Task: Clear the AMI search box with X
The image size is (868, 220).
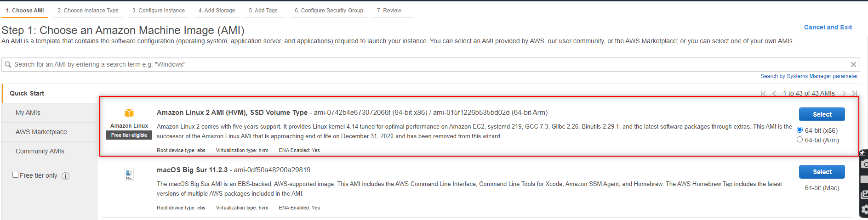Action: [853, 65]
